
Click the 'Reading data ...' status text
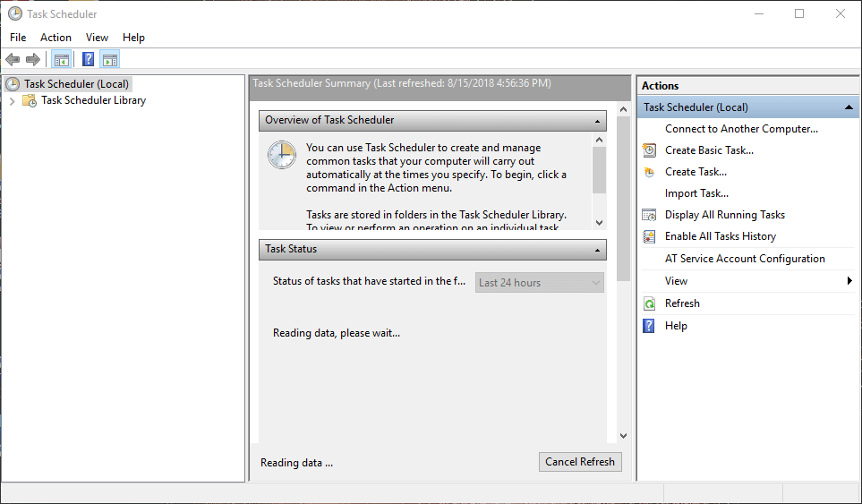[x=297, y=463]
